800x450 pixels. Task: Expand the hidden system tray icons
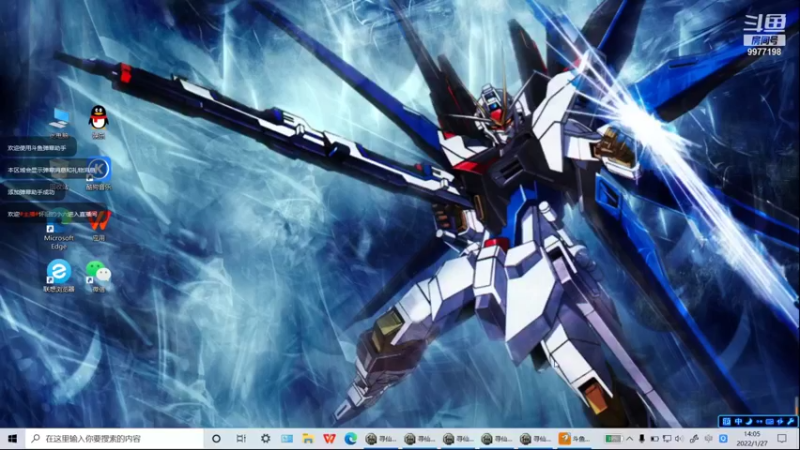[x=630, y=439]
